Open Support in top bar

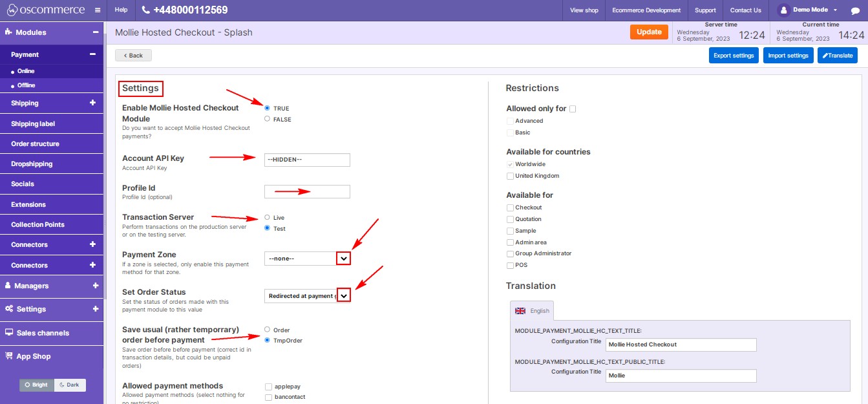(x=705, y=10)
